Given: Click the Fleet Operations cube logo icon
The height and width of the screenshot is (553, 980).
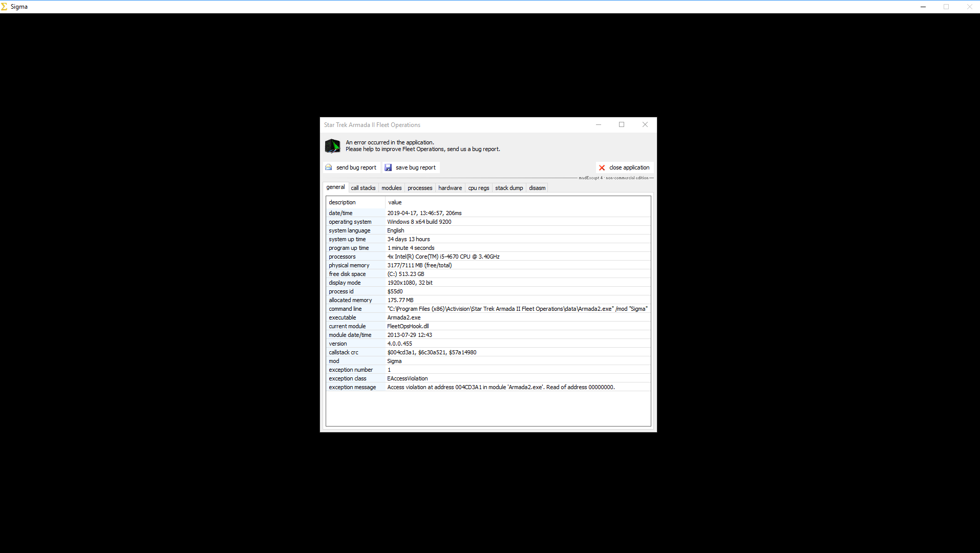Looking at the screenshot, I should pyautogui.click(x=333, y=146).
